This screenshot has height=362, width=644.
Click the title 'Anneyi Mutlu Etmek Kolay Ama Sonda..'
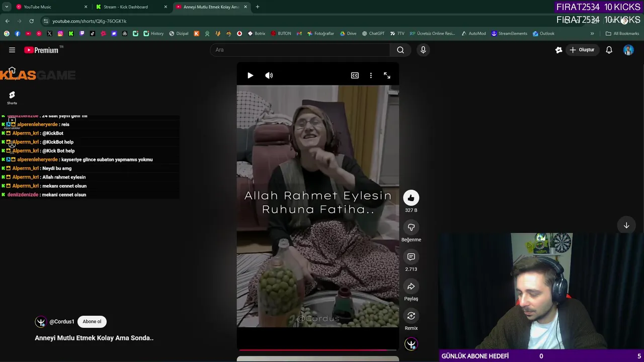94,338
